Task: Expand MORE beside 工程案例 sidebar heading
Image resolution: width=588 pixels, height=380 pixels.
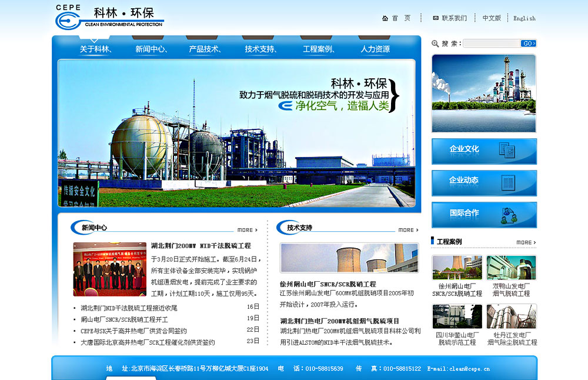Action: coord(526,242)
